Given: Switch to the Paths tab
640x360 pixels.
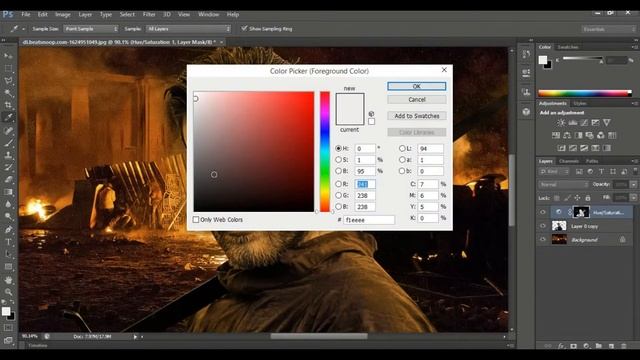Looking at the screenshot, I should coord(592,161).
